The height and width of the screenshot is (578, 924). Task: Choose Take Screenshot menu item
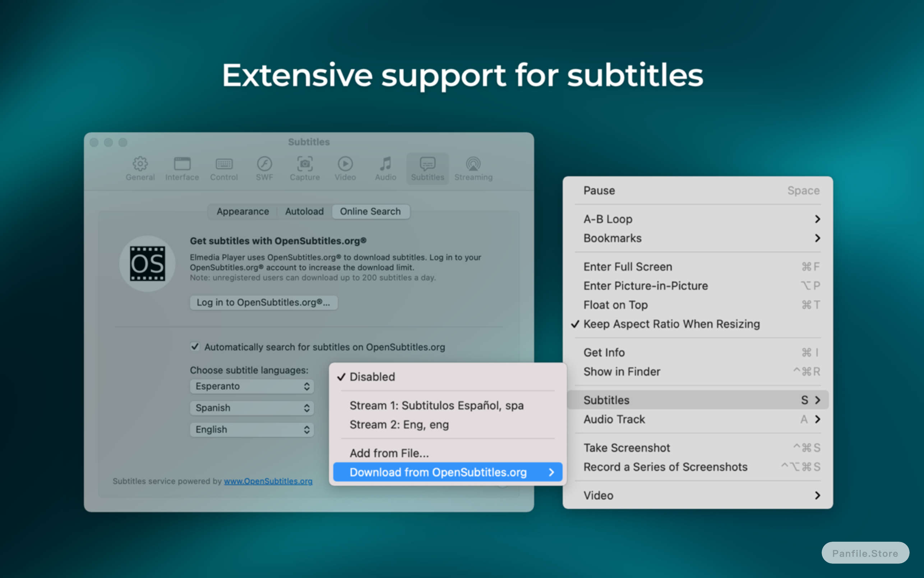tap(697, 448)
